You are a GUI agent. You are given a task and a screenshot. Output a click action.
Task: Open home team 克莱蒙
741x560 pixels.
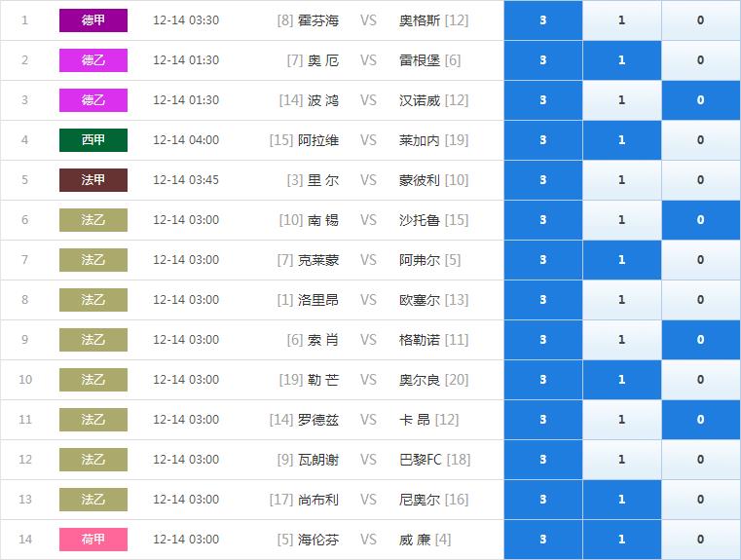pos(318,260)
